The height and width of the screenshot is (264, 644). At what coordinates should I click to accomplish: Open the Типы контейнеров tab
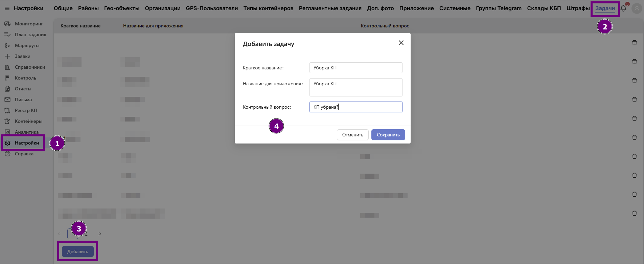268,8
